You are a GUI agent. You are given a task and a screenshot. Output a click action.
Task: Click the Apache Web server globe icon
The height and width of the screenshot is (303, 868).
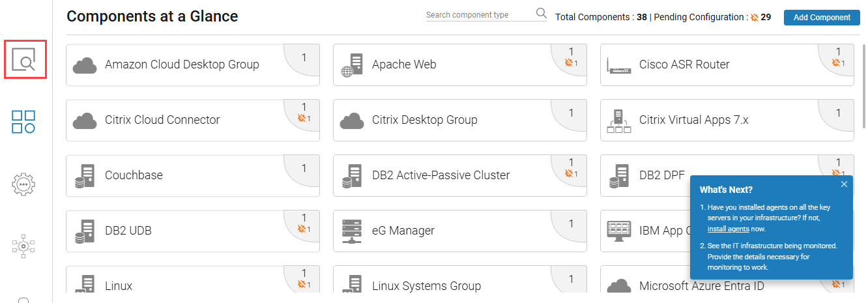(x=352, y=65)
